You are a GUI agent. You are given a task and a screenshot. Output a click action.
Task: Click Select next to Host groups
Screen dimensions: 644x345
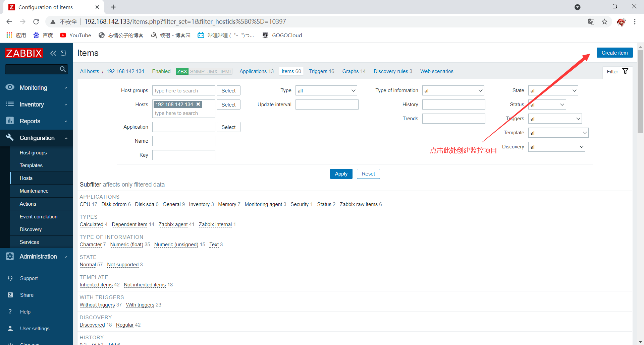pyautogui.click(x=228, y=90)
